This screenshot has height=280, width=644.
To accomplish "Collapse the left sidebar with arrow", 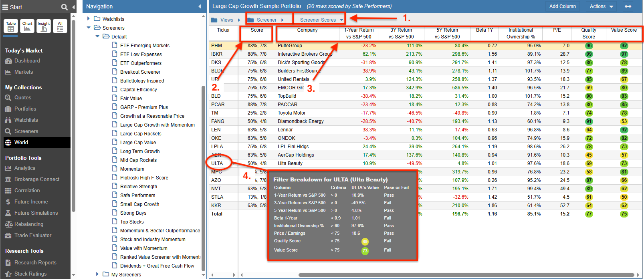I will point(73,7).
